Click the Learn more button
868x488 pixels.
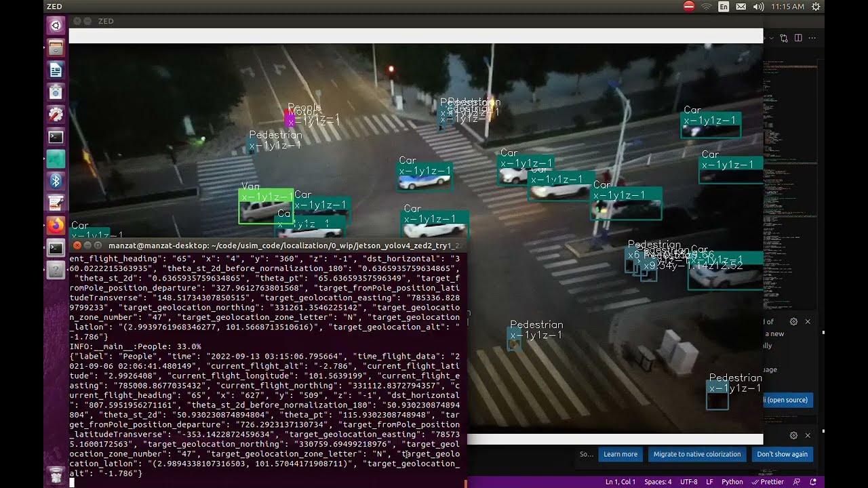click(620, 454)
